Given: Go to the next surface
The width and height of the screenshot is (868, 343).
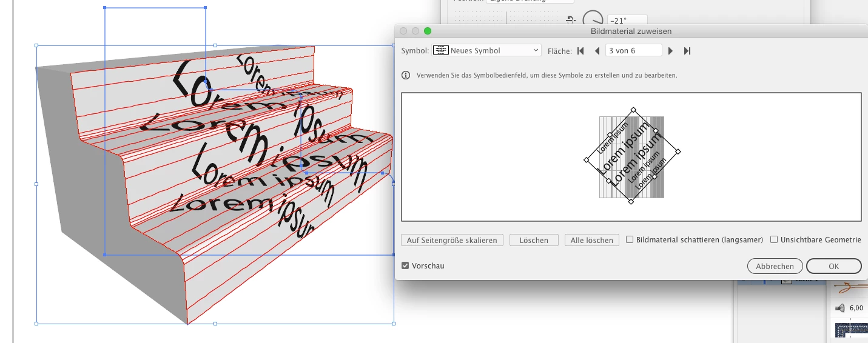Looking at the screenshot, I should 671,51.
